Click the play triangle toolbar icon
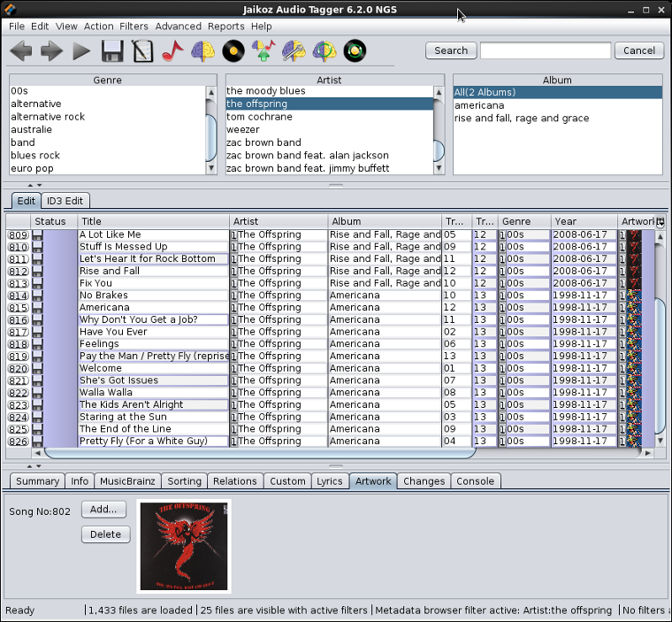The image size is (672, 622). point(81,51)
